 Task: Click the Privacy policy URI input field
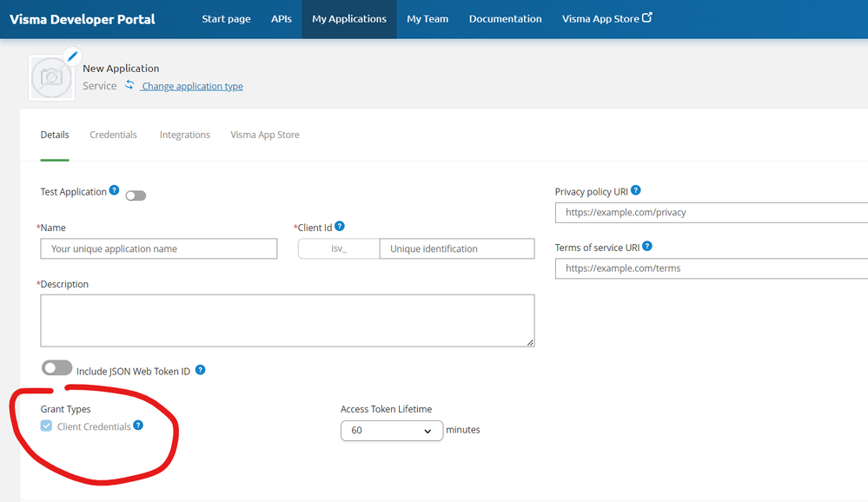tap(712, 213)
